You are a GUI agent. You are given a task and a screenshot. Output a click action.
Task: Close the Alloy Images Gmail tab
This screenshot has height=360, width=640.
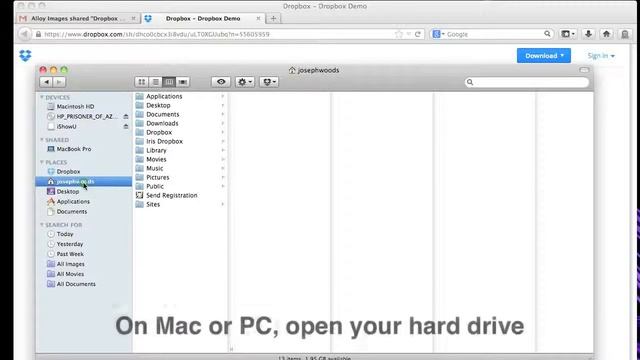133,18
